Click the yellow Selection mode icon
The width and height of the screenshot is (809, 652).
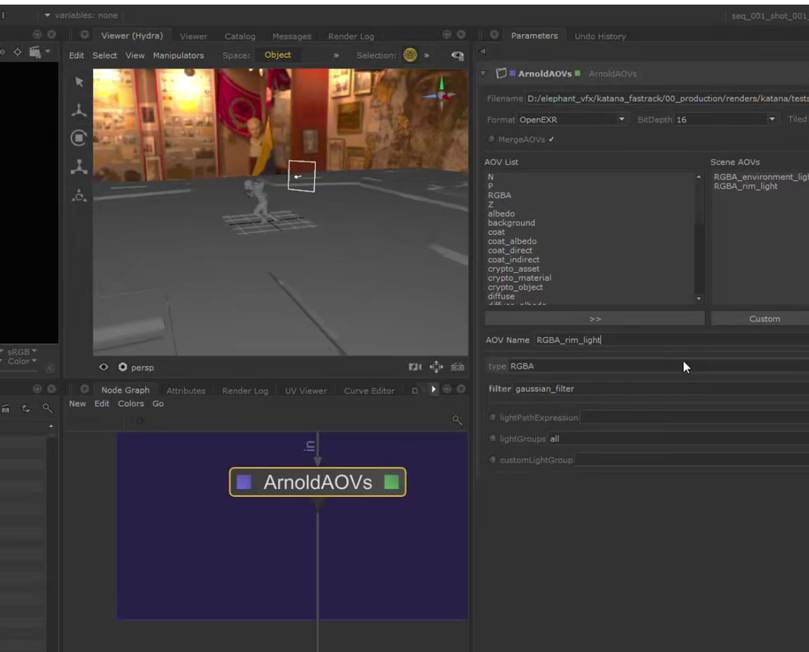pos(410,55)
